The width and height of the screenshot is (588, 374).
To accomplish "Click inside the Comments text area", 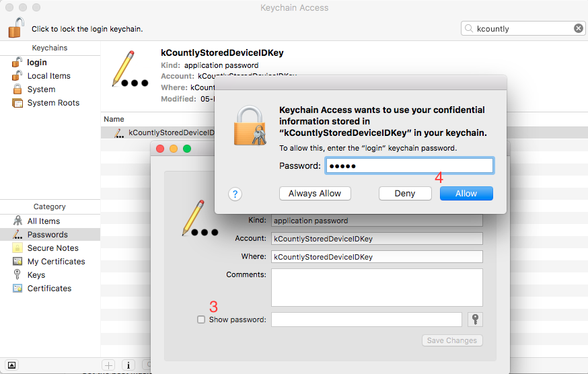I will pos(377,288).
